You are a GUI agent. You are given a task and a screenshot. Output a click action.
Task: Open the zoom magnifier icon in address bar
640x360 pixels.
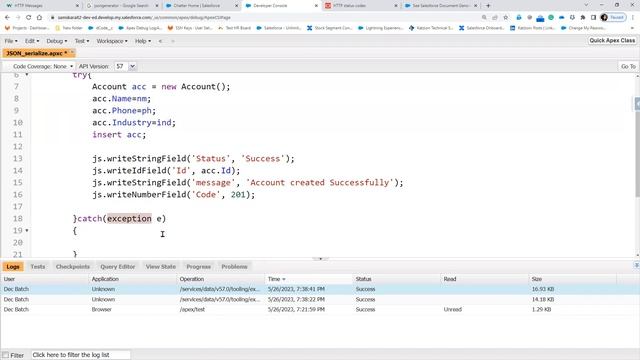click(x=484, y=18)
